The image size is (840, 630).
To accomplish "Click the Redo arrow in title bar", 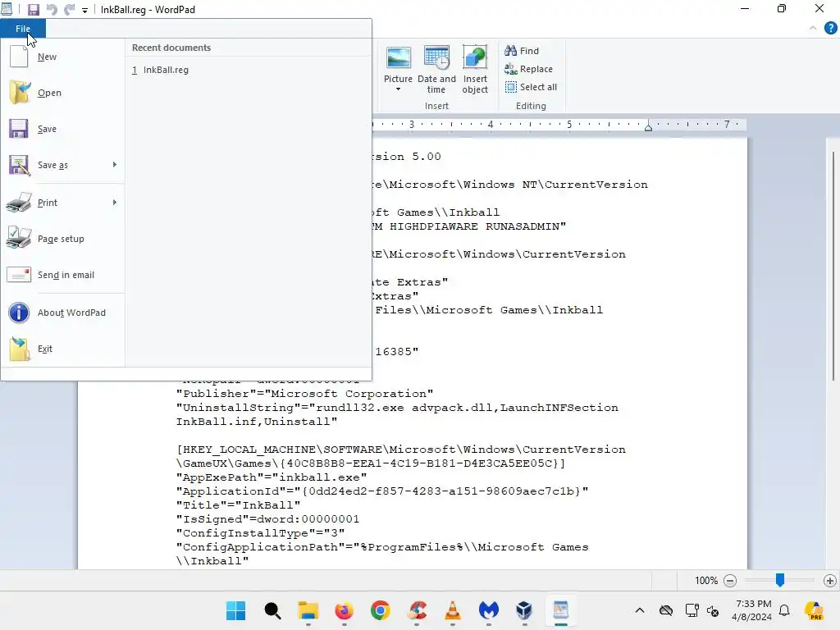I will 69,10.
